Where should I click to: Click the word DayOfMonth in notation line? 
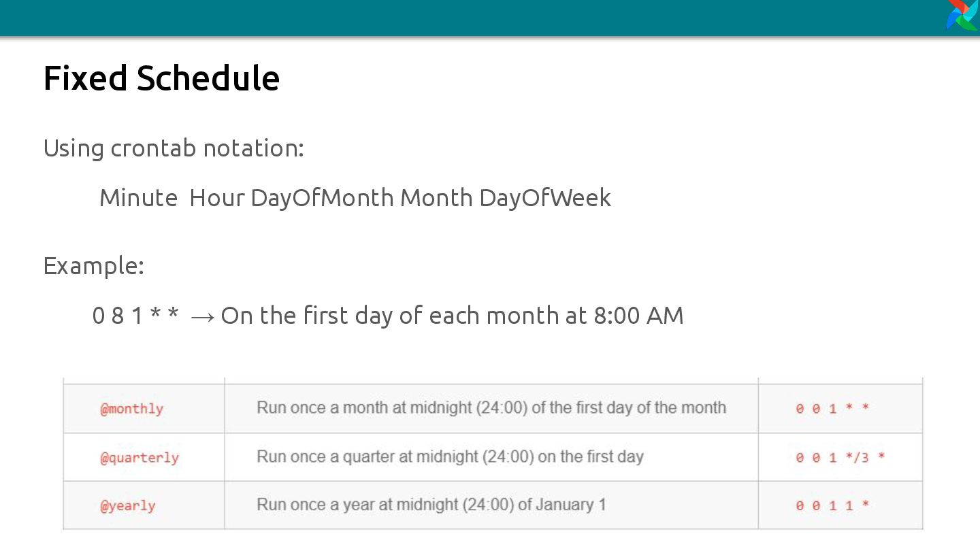coord(322,198)
